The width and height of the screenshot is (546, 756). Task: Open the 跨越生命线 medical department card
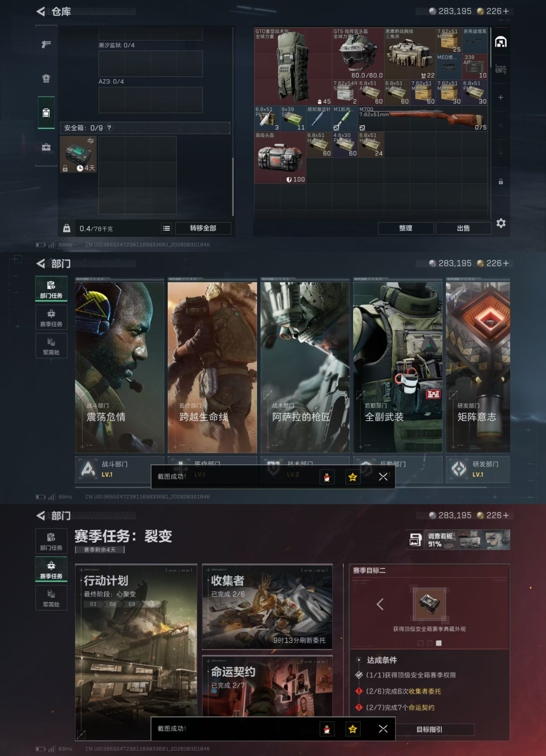click(212, 367)
